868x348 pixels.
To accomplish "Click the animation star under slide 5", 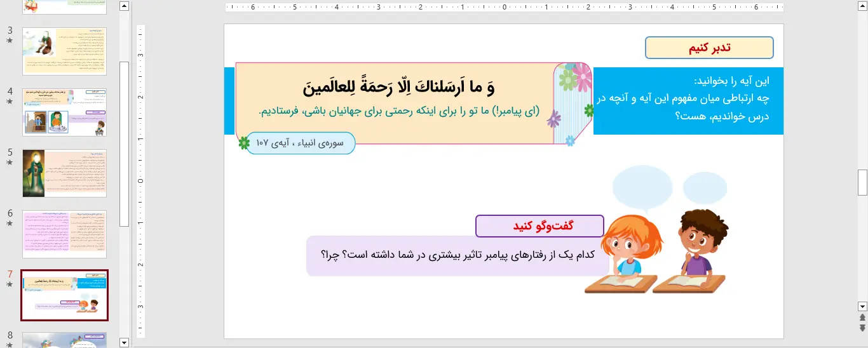I will point(10,163).
